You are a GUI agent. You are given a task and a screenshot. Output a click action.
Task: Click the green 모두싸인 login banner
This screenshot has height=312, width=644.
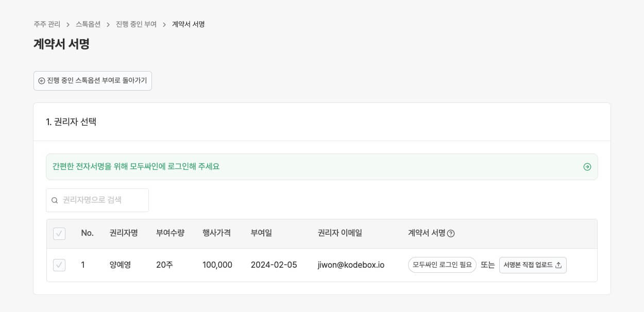[322, 167]
